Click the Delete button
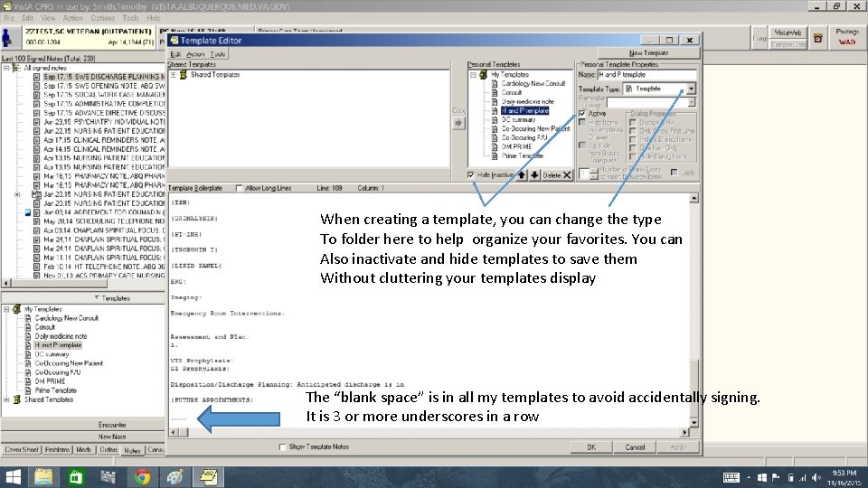Viewport: 868px width, 488px height. click(557, 174)
